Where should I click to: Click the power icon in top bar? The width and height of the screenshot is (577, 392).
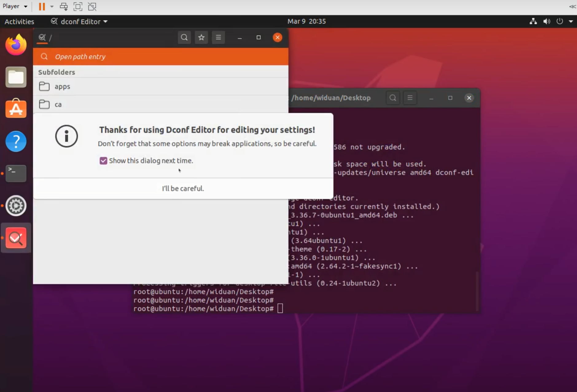pyautogui.click(x=560, y=21)
